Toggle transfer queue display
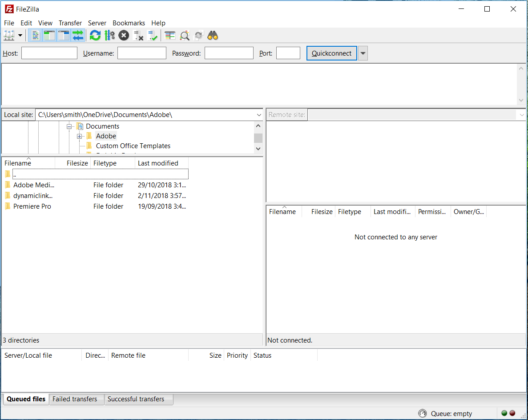Viewport: 528px width, 420px height. (x=78, y=35)
